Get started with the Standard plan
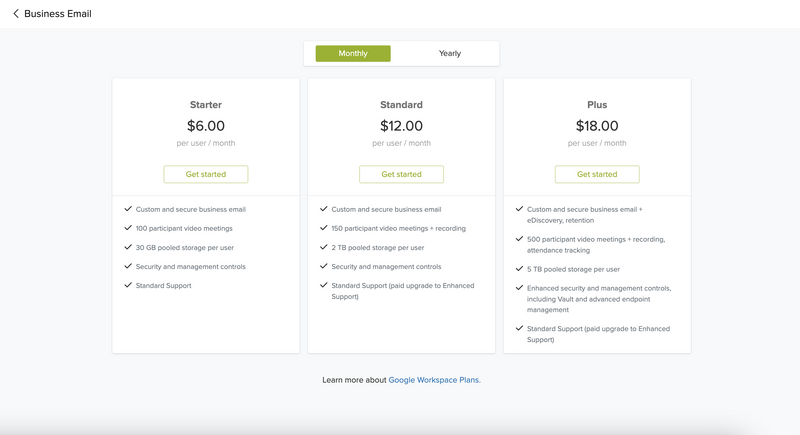Image resolution: width=800 pixels, height=435 pixels. 402,174
